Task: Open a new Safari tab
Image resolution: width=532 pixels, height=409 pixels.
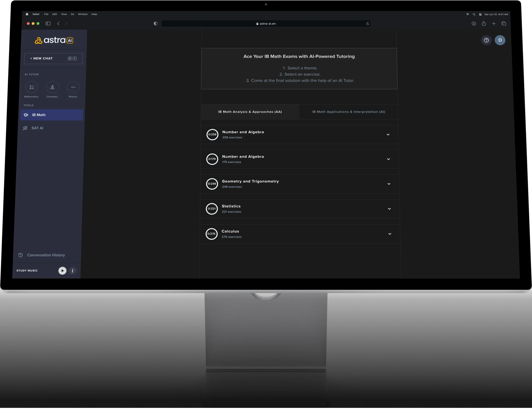Action: pyautogui.click(x=494, y=24)
